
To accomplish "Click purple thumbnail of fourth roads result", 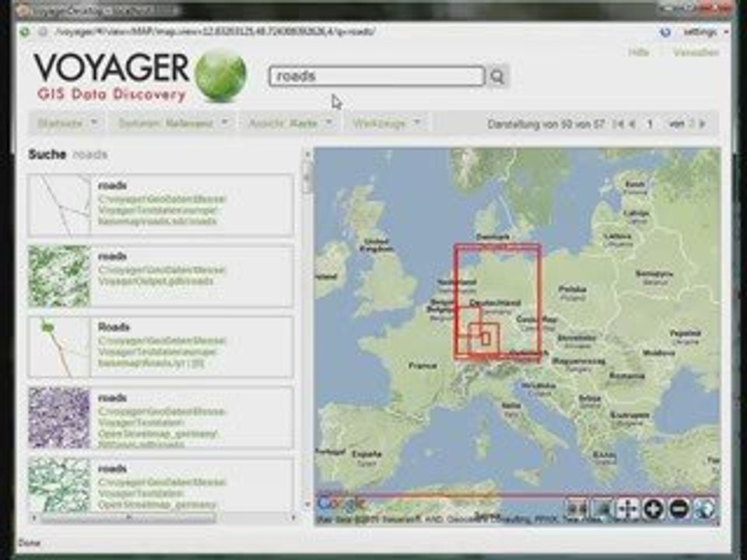I will coord(59,418).
